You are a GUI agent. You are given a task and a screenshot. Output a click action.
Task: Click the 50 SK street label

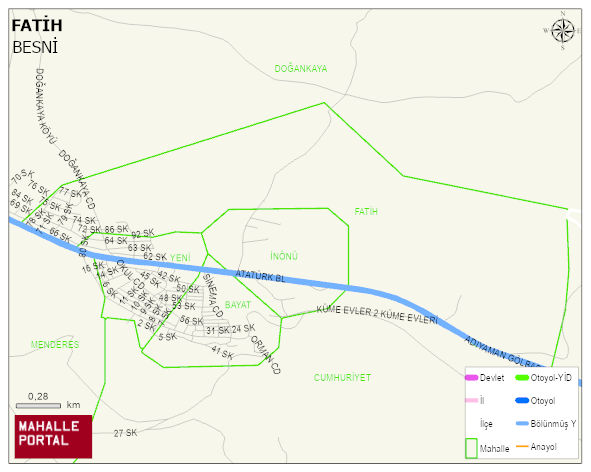pyautogui.click(x=188, y=289)
